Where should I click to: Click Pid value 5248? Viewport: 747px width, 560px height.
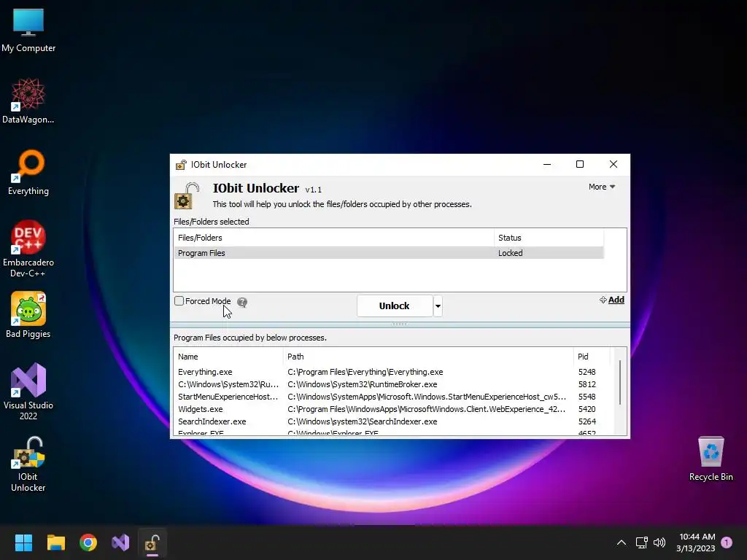(x=587, y=372)
